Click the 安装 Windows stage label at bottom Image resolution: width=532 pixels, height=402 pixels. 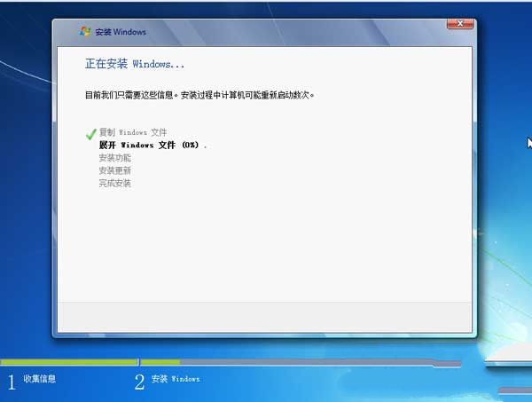[176, 379]
